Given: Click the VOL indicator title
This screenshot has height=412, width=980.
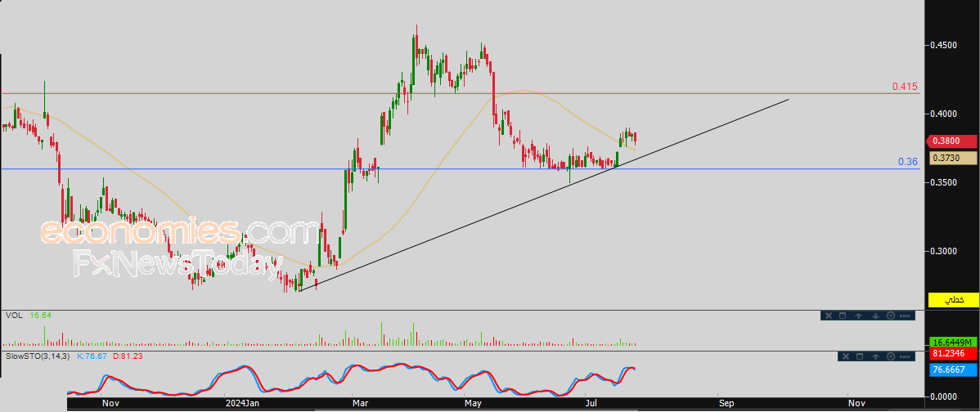Looking at the screenshot, I should 15,316.
